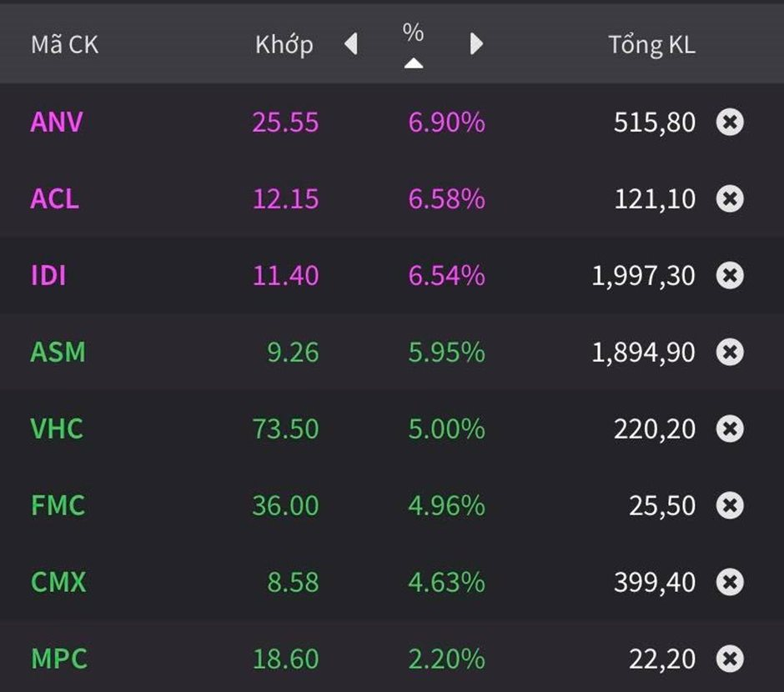Delete IDI from the stock list
Viewport: 784px width, 692px height.
tap(730, 276)
